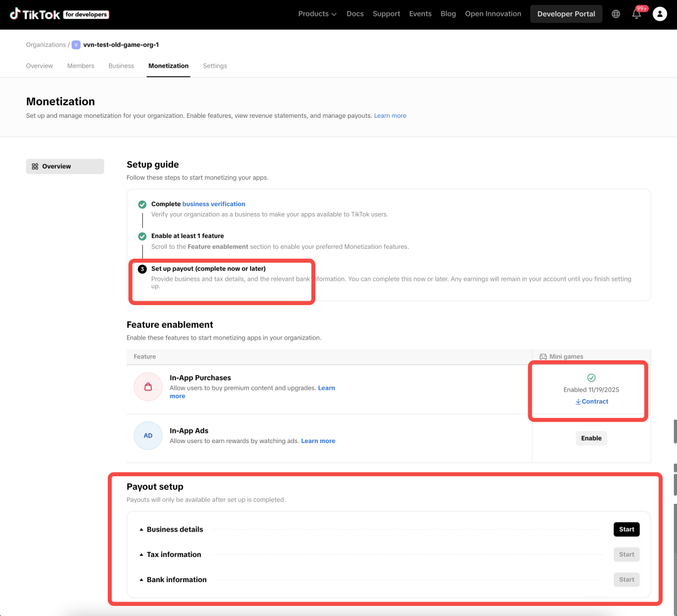Viewport: 677px width, 616px height.
Task: Switch to the Members tab
Action: tap(81, 66)
